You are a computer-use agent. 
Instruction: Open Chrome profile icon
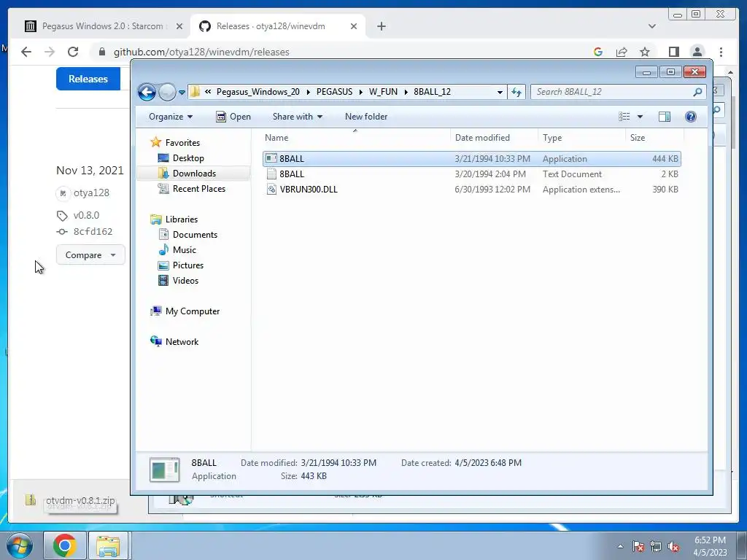click(x=697, y=52)
